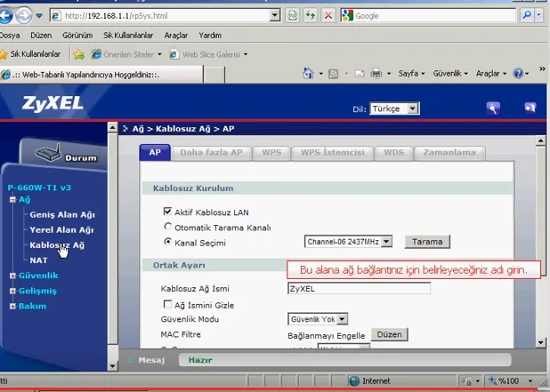
Task: Click the Google search box
Action: coord(428,16)
